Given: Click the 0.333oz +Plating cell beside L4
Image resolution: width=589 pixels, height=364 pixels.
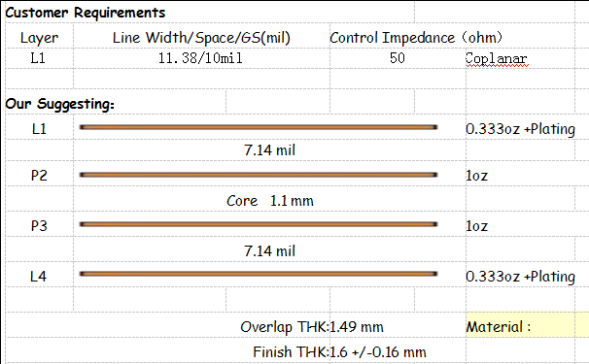Looking at the screenshot, I should (520, 277).
